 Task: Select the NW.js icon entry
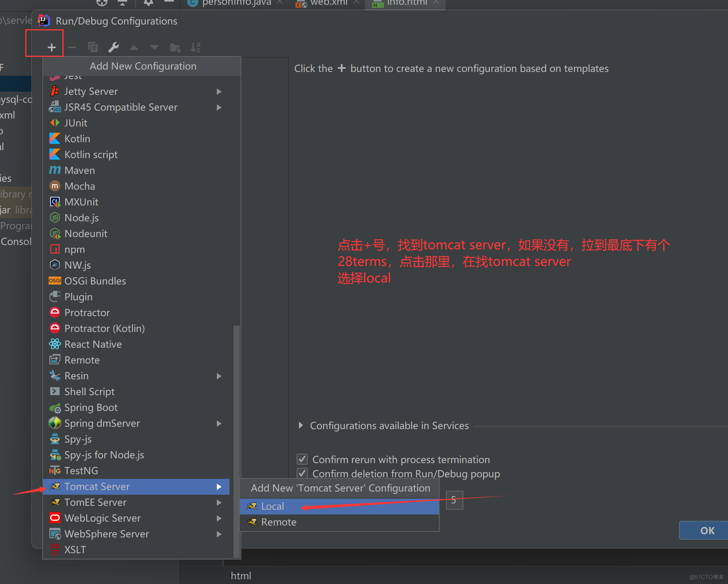(x=55, y=265)
